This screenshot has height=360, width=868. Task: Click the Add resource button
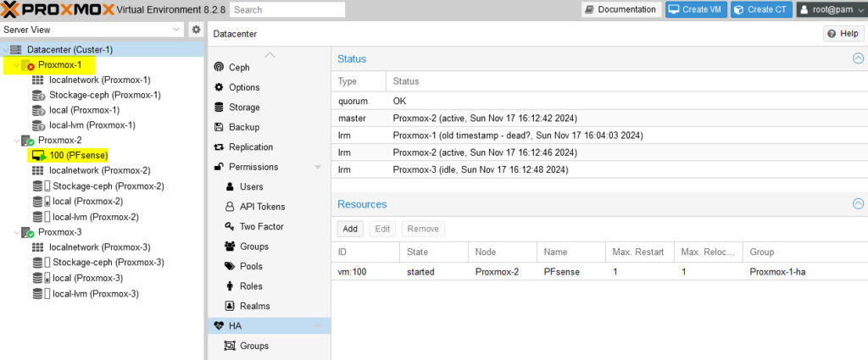350,229
